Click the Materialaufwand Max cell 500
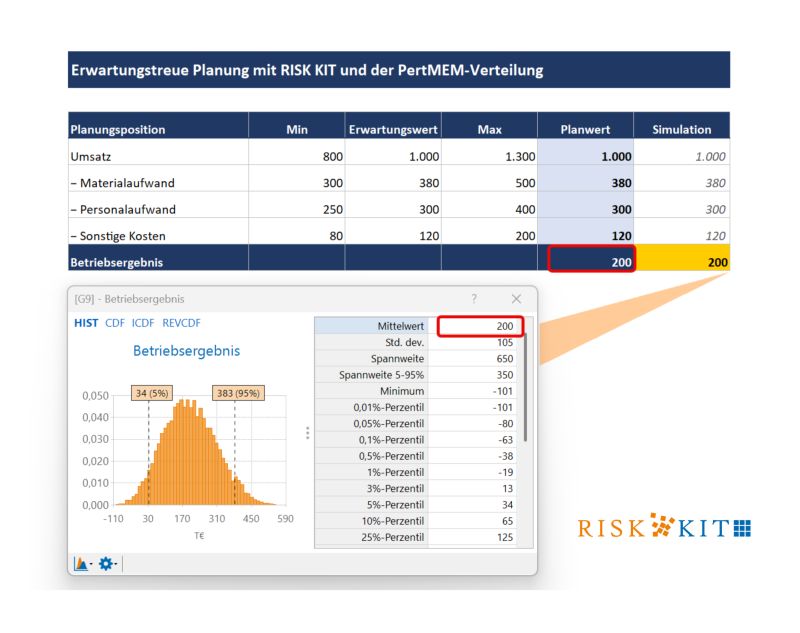The image size is (800, 633). pyautogui.click(x=489, y=179)
